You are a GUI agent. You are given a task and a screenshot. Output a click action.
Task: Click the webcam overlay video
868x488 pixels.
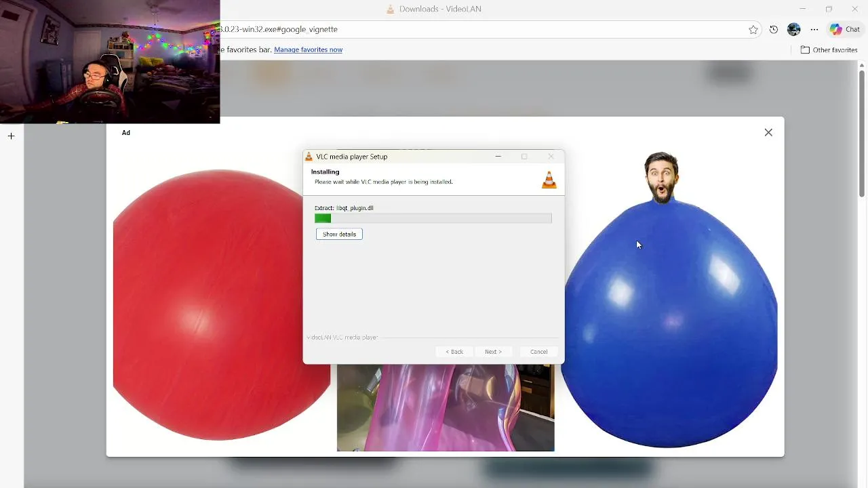110,62
